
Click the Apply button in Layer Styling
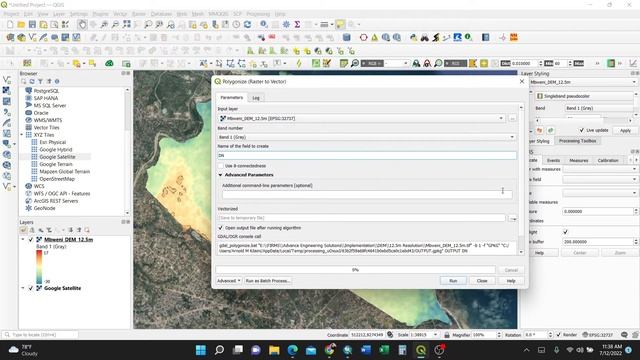pyautogui.click(x=625, y=131)
